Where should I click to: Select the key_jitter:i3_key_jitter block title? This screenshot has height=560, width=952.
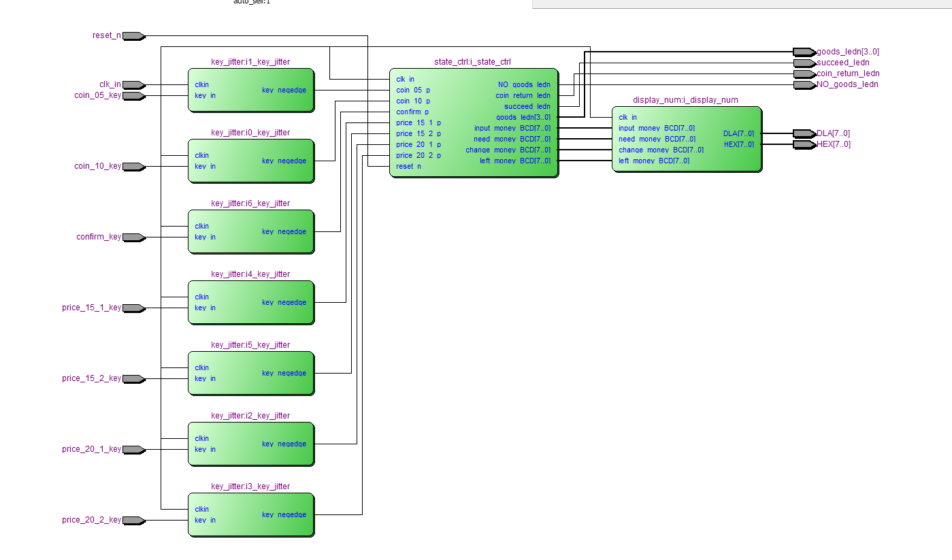250,487
